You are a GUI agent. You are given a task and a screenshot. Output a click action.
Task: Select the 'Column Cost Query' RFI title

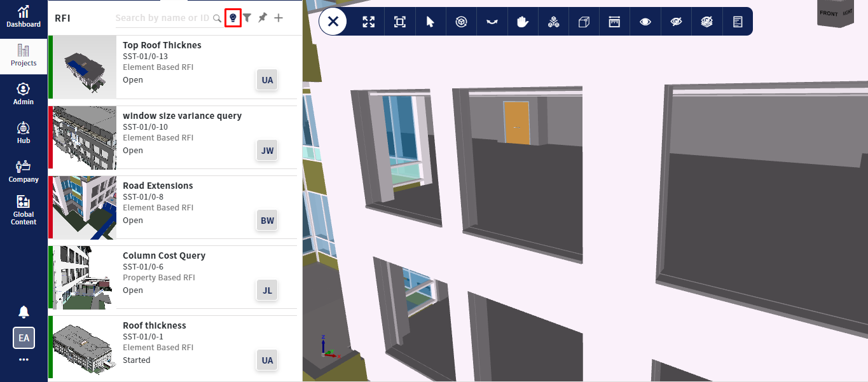[164, 256]
